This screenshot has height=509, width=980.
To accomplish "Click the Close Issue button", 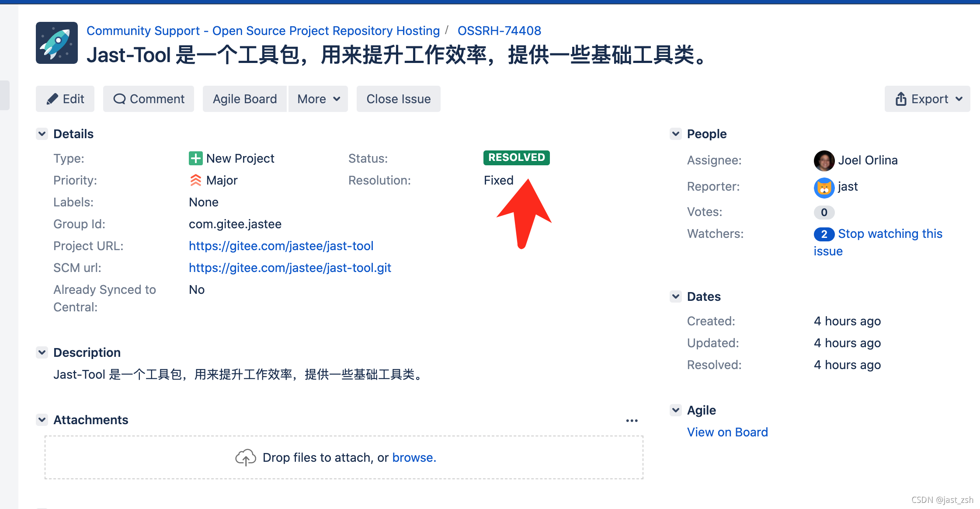I will [398, 99].
